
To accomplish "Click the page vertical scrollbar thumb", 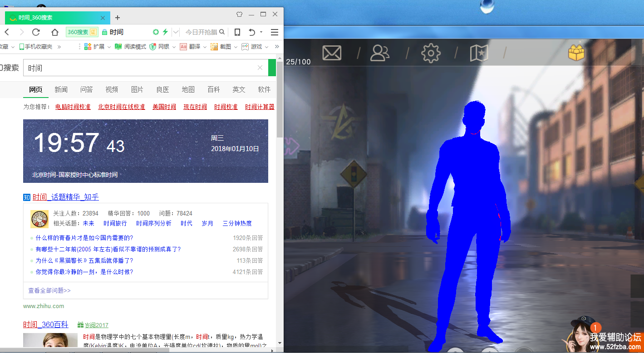I will point(280,99).
